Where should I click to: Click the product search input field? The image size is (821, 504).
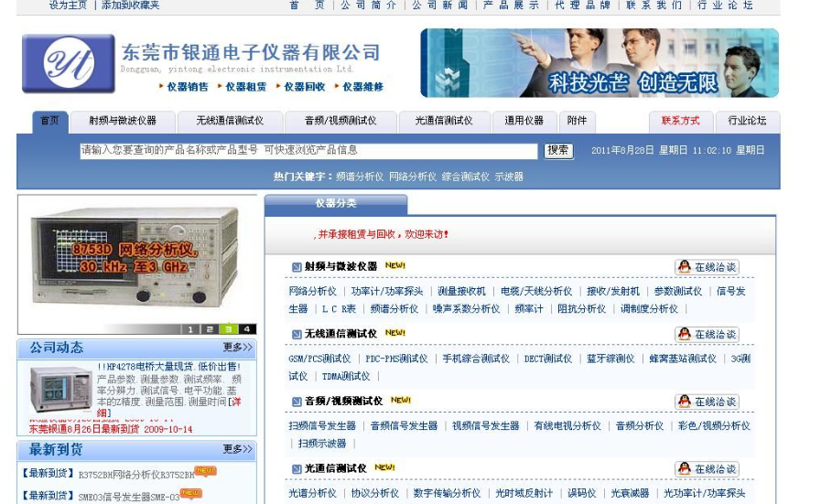coord(308,151)
